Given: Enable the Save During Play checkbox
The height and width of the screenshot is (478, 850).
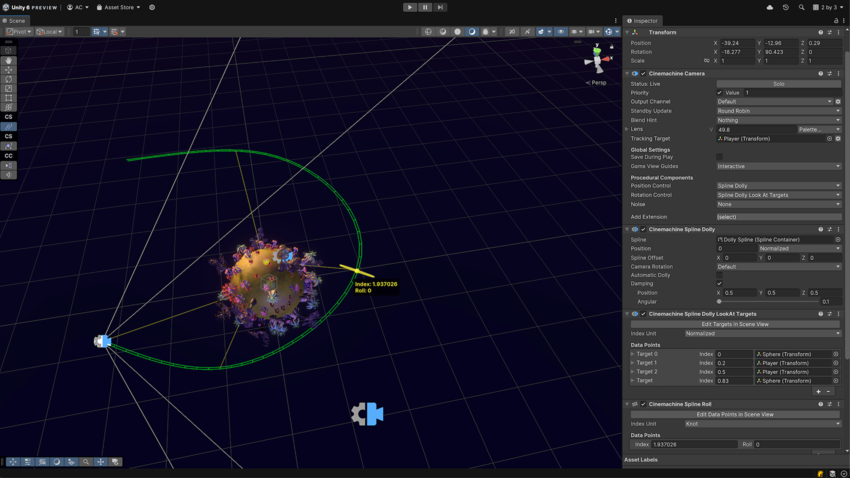Looking at the screenshot, I should (719, 157).
